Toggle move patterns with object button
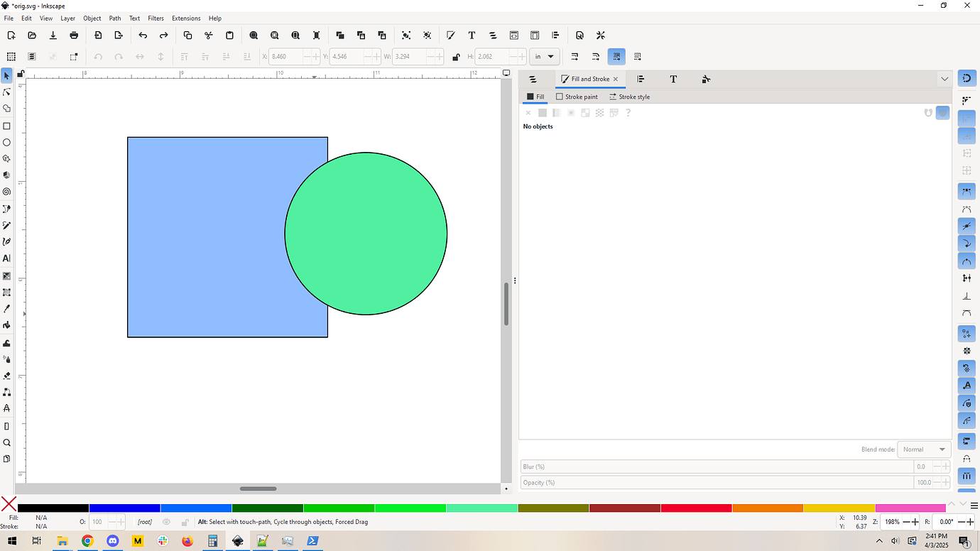This screenshot has width=980, height=551. pyautogui.click(x=638, y=56)
